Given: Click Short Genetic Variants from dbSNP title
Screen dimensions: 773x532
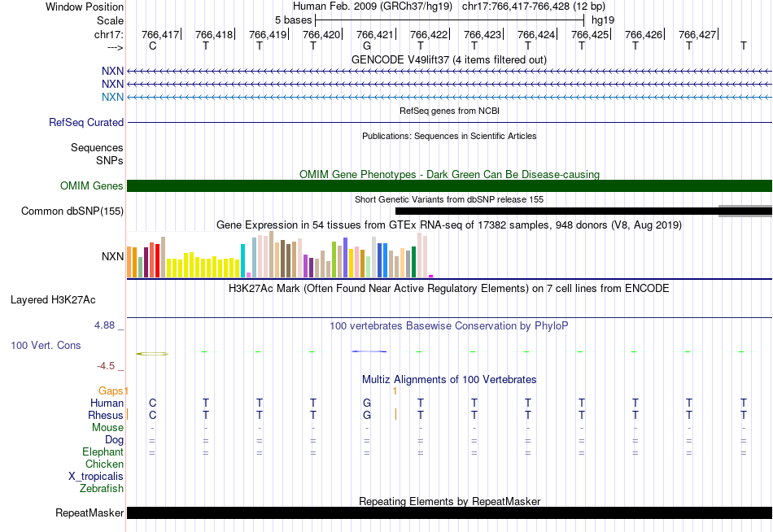Looking at the screenshot, I should 449,199.
